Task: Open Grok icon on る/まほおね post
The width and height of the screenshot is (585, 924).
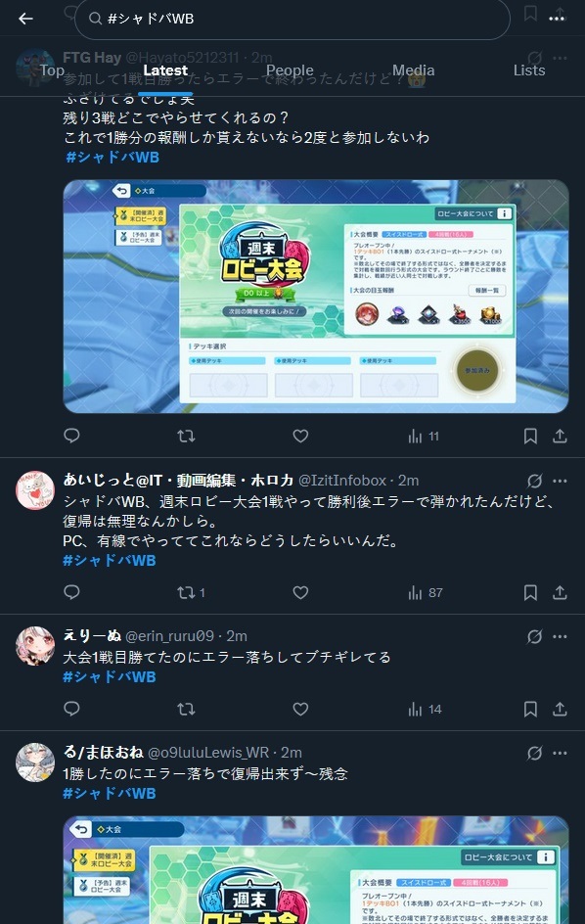Action: click(534, 753)
